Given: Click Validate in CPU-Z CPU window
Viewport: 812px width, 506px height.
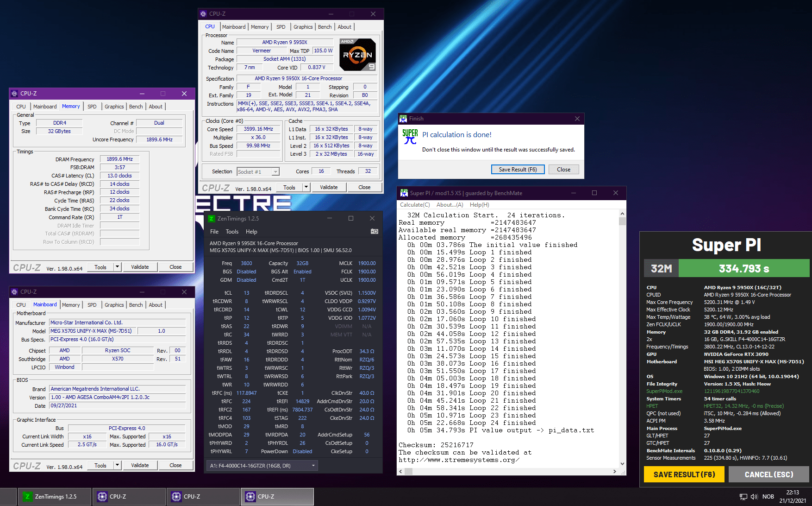Looking at the screenshot, I should pos(329,187).
